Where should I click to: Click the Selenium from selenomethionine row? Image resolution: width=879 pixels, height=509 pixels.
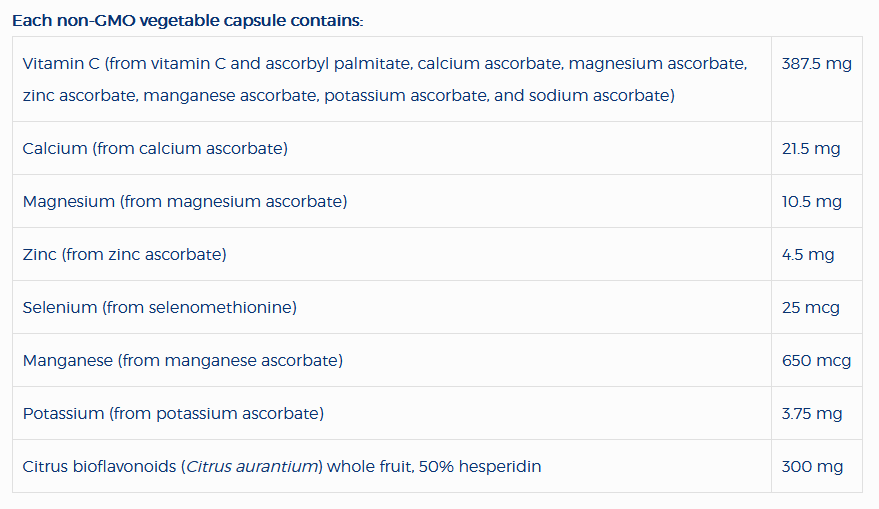click(160, 308)
